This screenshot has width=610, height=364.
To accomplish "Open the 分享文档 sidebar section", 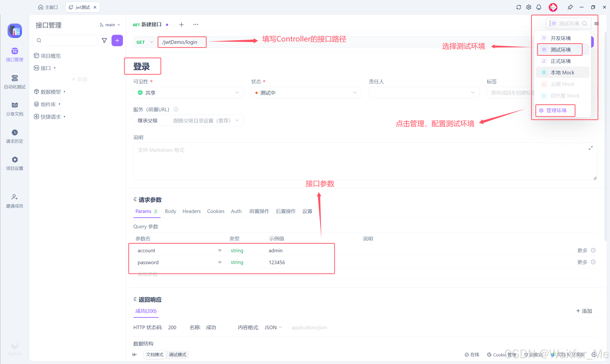I will coord(15,109).
